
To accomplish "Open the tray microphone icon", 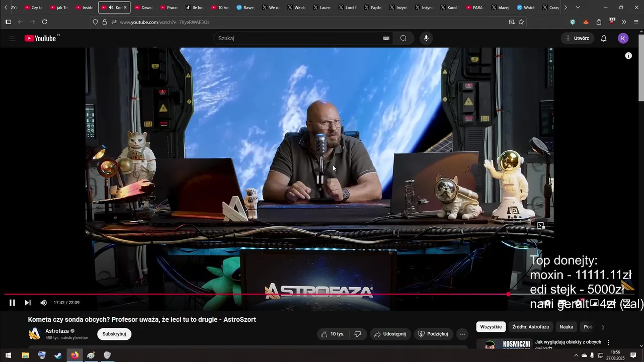I will 592,355.
